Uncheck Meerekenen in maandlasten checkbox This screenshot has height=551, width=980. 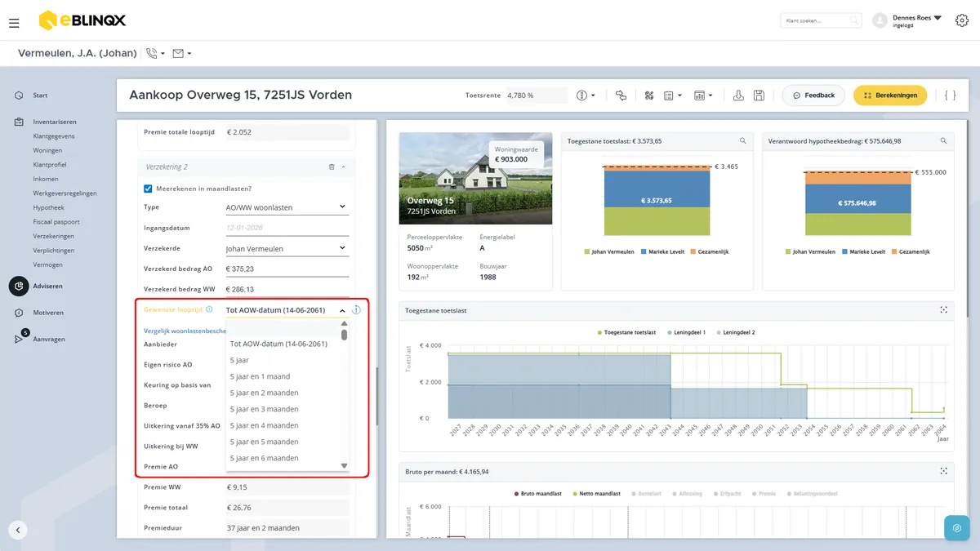tap(149, 189)
